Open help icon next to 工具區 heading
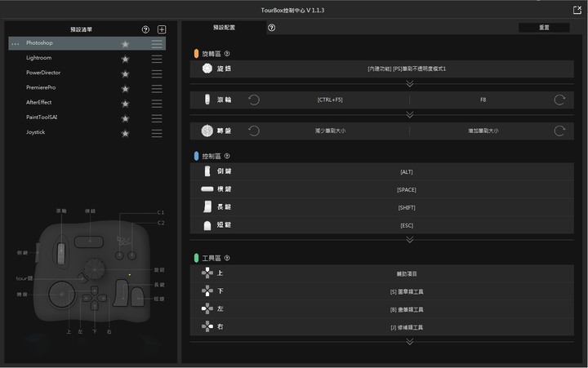588x368 pixels. pyautogui.click(x=227, y=258)
